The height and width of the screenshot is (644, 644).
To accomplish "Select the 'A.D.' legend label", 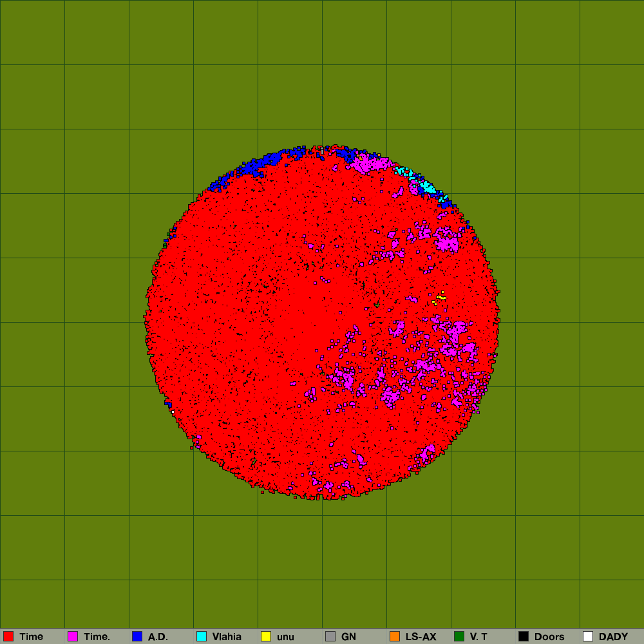I will [158, 637].
